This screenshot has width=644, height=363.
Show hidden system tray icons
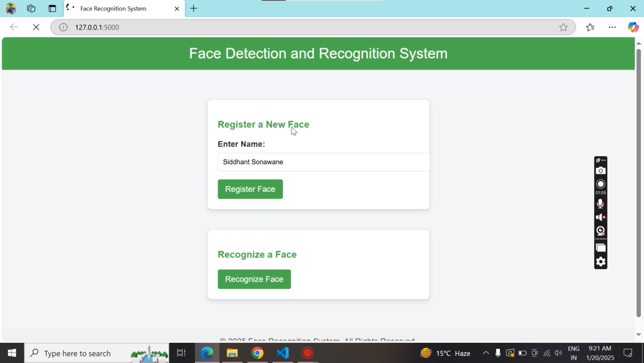486,353
